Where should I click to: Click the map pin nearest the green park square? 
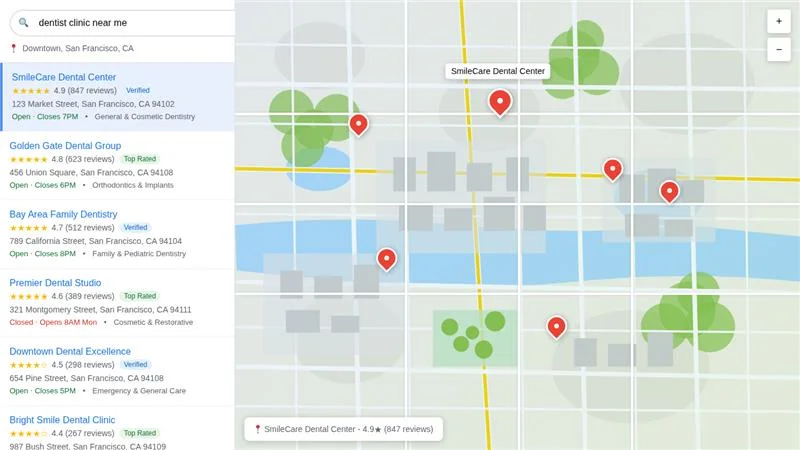coord(556,326)
